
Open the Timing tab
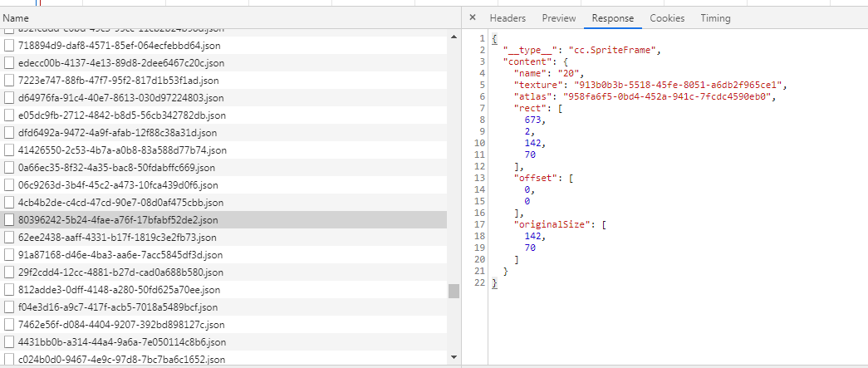pos(715,17)
